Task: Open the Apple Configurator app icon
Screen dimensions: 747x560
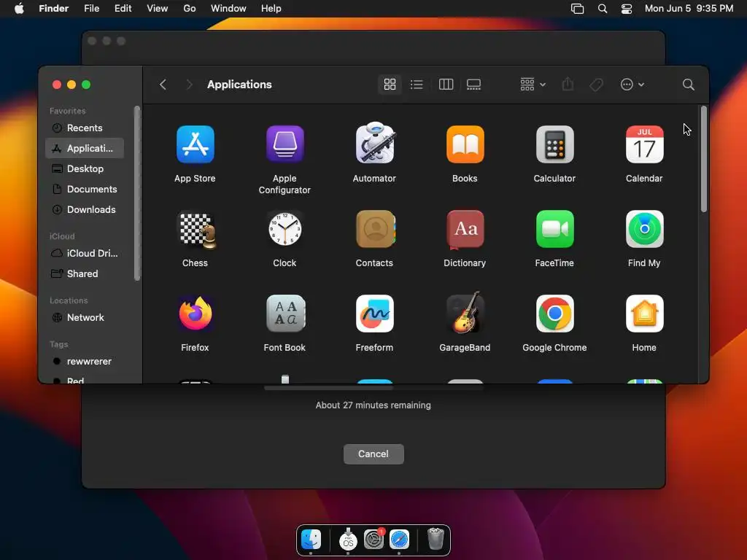Action: point(285,144)
